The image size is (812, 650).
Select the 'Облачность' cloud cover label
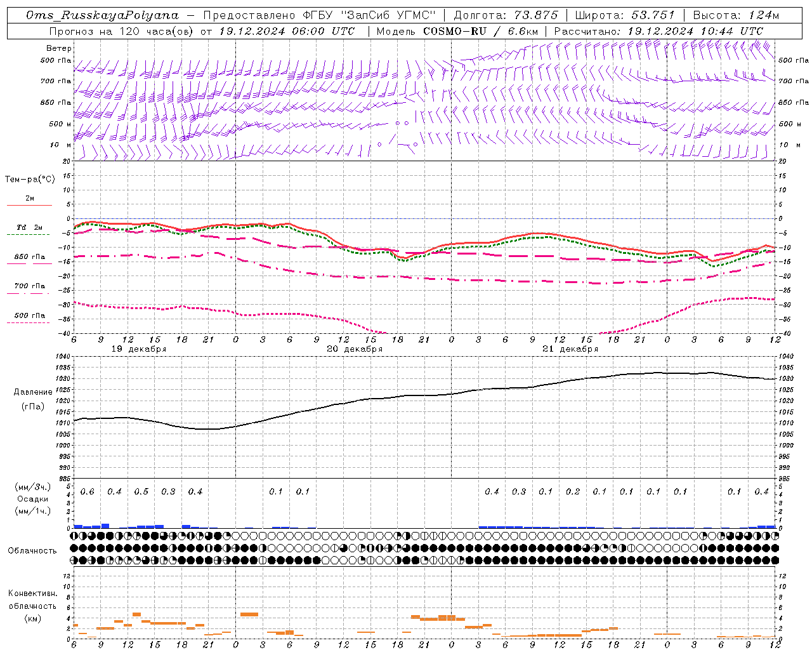[x=32, y=551]
